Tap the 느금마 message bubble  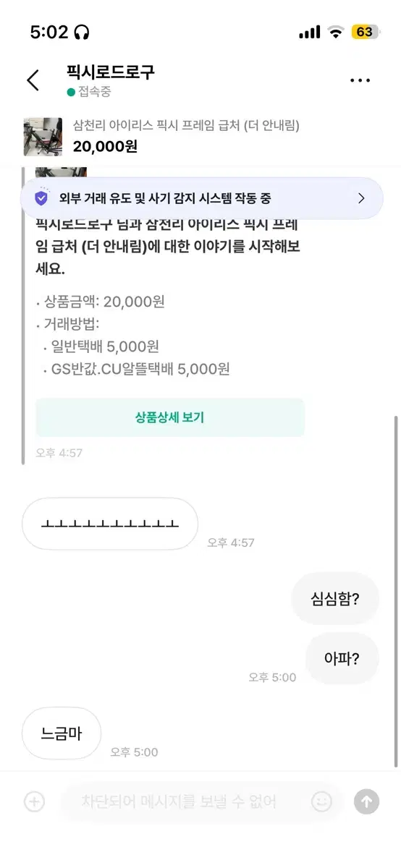[x=62, y=733]
